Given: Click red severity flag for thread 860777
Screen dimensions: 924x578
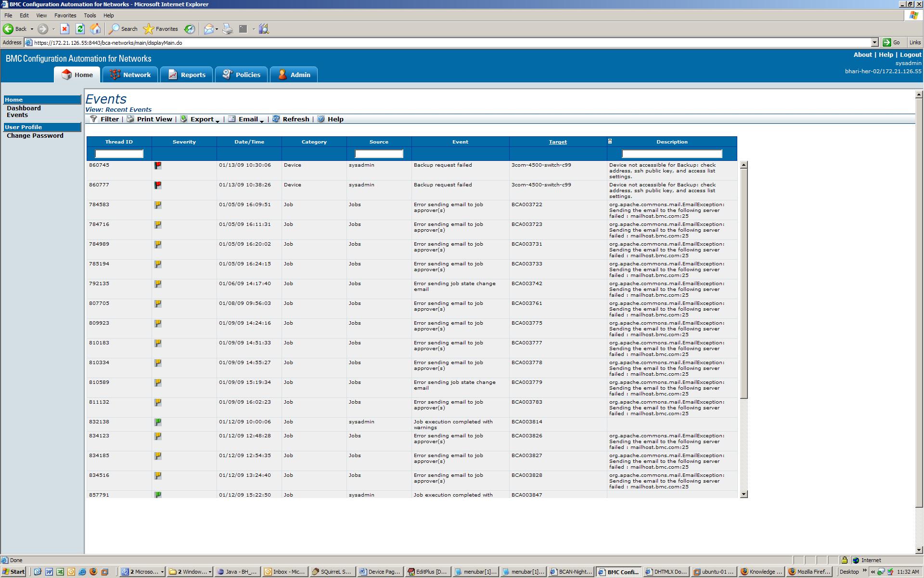Looking at the screenshot, I should pyautogui.click(x=157, y=185).
